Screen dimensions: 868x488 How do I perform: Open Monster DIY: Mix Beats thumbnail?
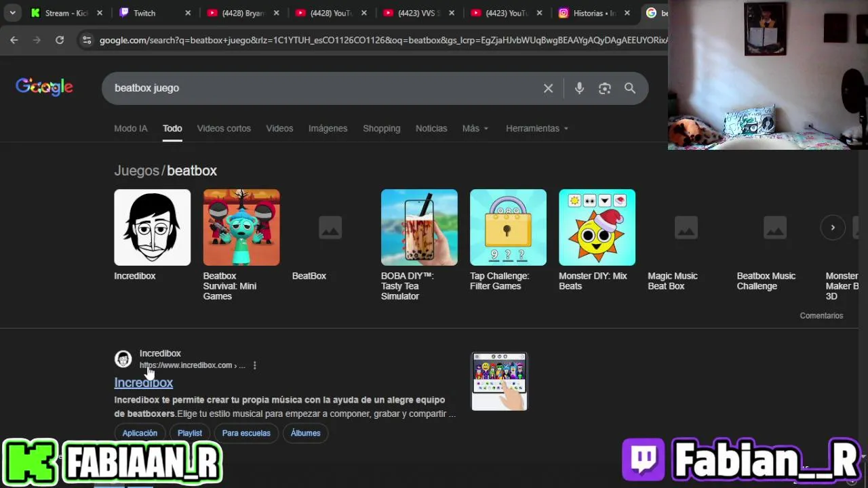tap(597, 227)
